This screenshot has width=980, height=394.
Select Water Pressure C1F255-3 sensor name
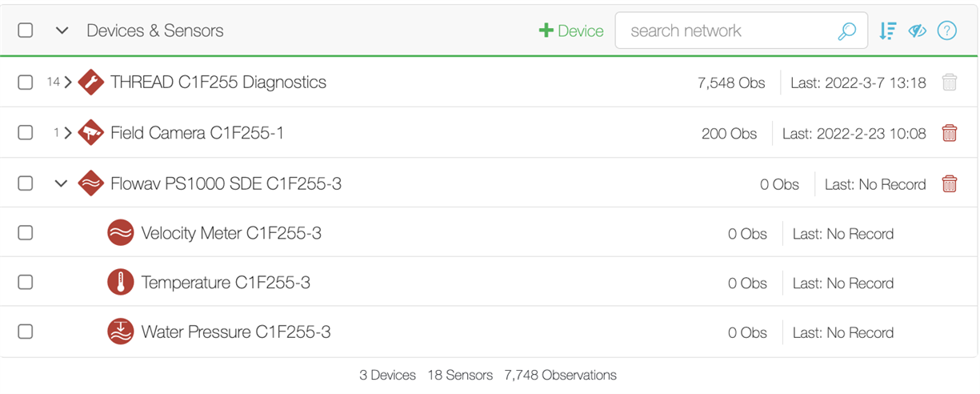tap(236, 332)
